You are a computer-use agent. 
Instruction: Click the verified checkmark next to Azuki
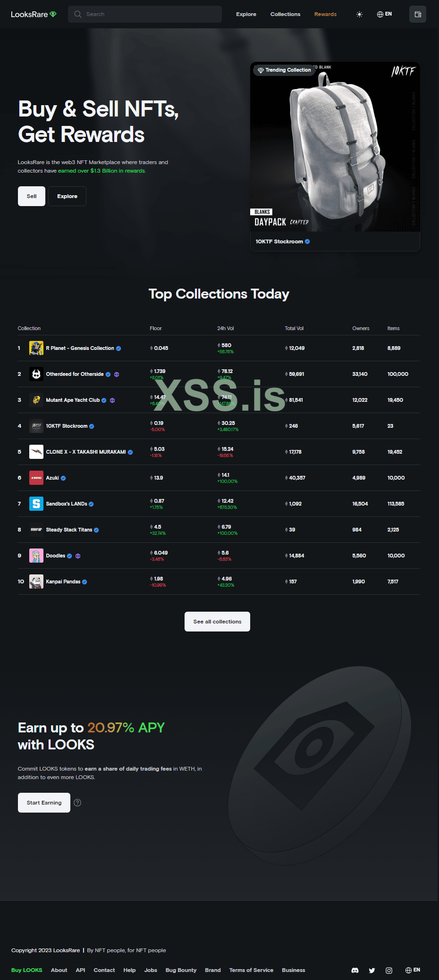(x=63, y=478)
